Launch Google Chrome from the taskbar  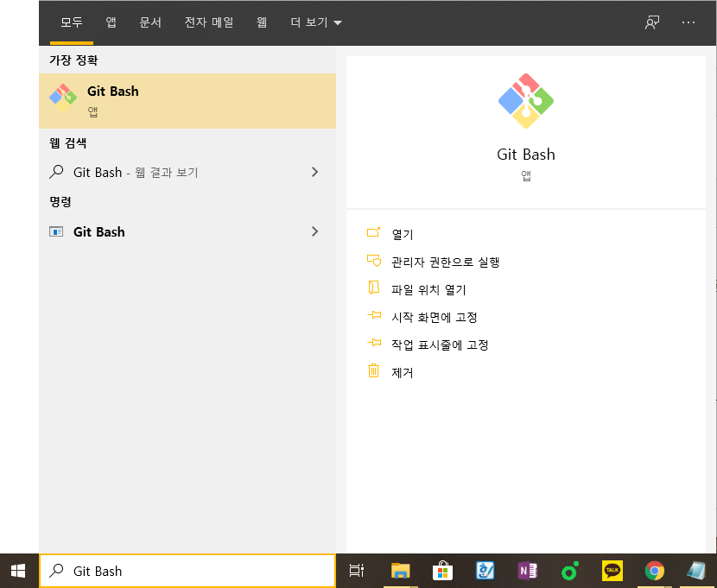[654, 571]
